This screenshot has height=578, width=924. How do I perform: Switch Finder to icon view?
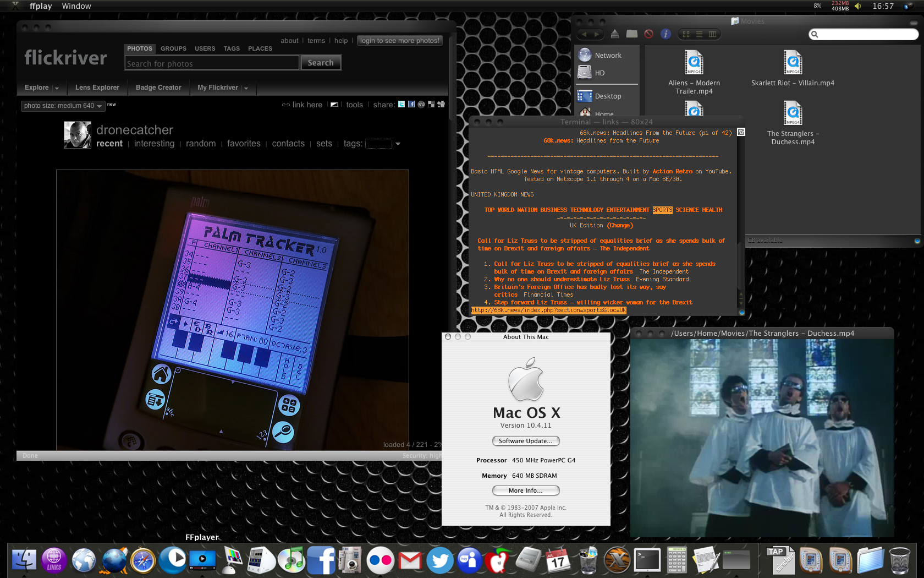pyautogui.click(x=686, y=34)
